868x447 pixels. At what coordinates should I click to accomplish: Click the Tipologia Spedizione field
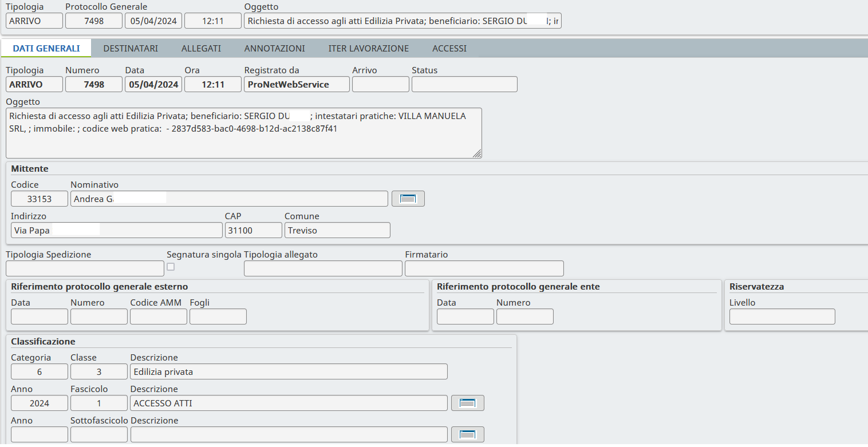point(85,268)
